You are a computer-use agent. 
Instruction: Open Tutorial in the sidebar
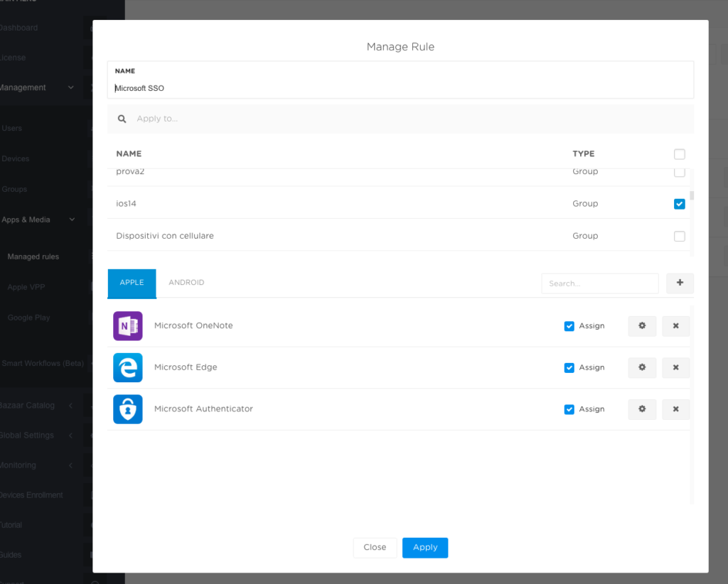(11, 524)
